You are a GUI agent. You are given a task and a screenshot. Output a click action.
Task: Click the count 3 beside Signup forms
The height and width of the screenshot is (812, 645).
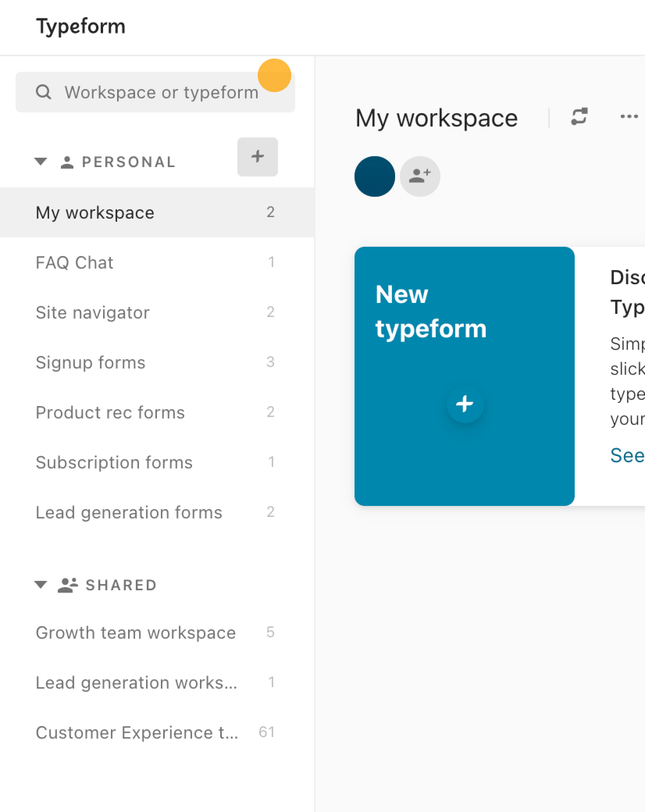tap(270, 362)
